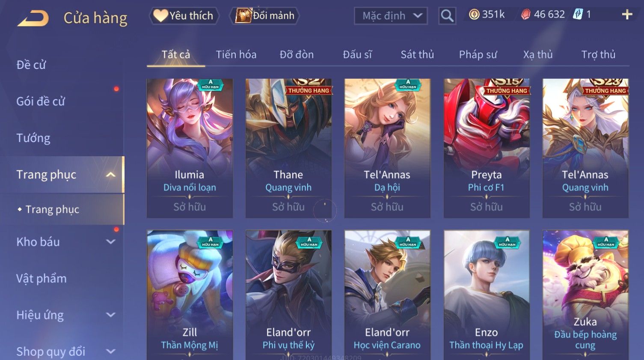Viewport: 644px width, 360px height.
Task: Open Preyta Phi cơ F1 skin card
Action: pyautogui.click(x=487, y=148)
